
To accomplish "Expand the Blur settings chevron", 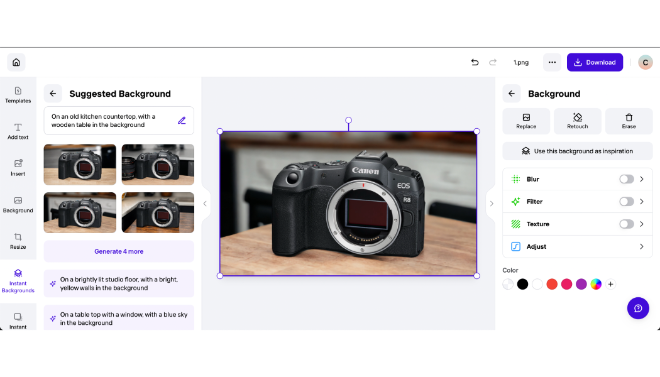I will 641,179.
